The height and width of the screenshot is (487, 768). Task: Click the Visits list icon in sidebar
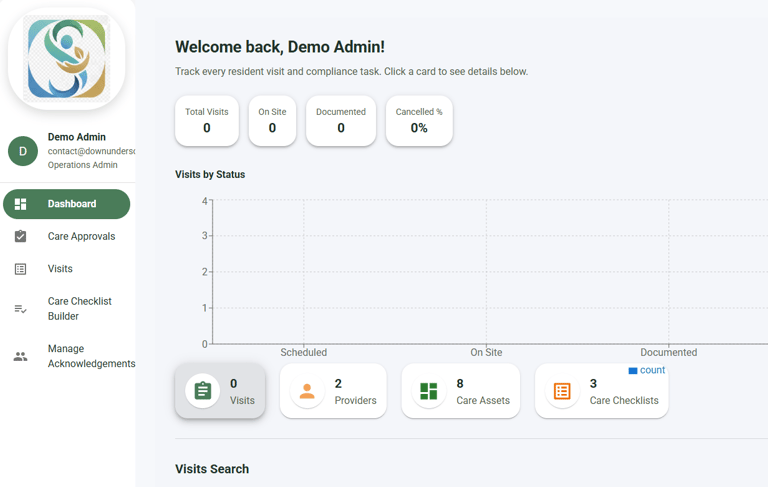(x=20, y=269)
